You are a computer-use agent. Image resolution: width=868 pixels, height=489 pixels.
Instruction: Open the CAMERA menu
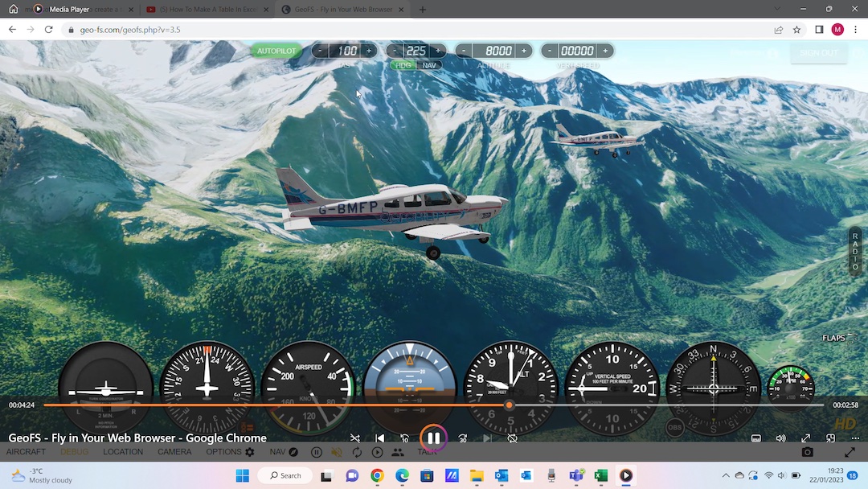coord(174,452)
